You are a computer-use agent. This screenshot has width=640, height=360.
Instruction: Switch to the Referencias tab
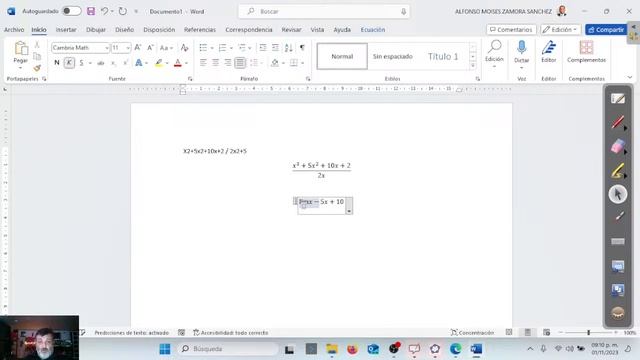(x=200, y=30)
